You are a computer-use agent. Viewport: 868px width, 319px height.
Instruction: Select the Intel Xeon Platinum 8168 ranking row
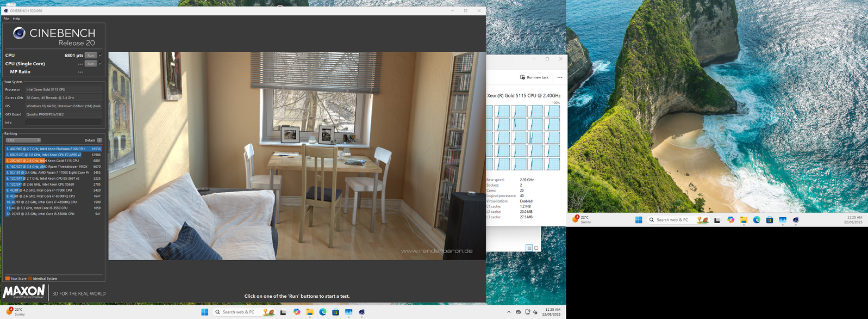[x=53, y=149]
